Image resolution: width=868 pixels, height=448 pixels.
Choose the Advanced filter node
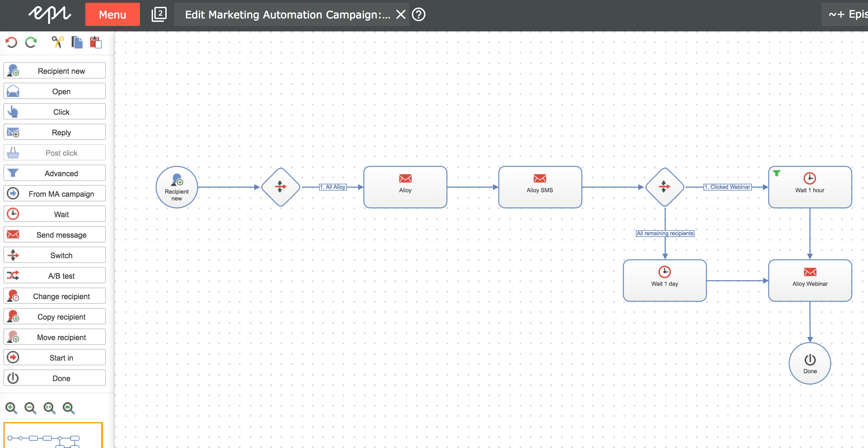click(x=55, y=173)
